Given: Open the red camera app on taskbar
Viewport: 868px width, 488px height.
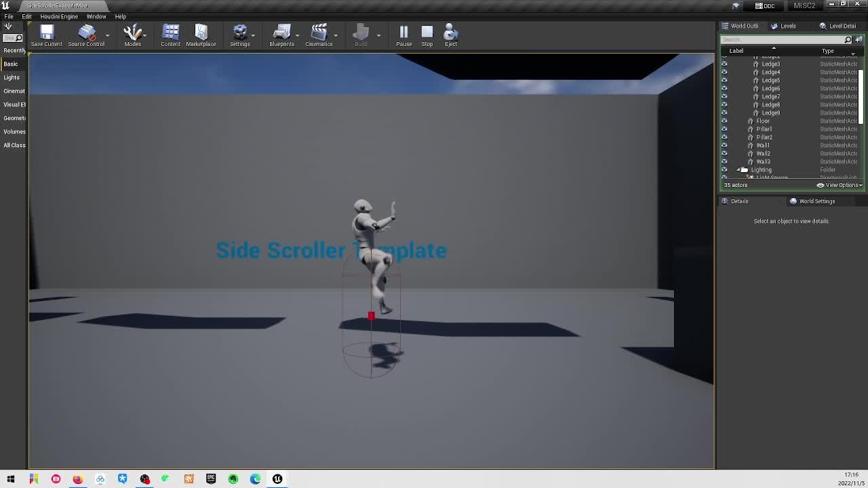Looking at the screenshot, I should [56, 479].
